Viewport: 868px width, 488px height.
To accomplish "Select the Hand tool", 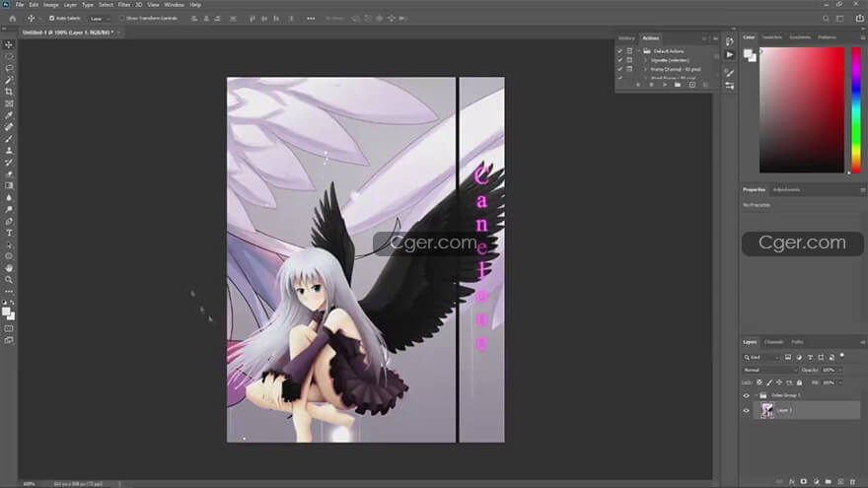I will (8, 268).
